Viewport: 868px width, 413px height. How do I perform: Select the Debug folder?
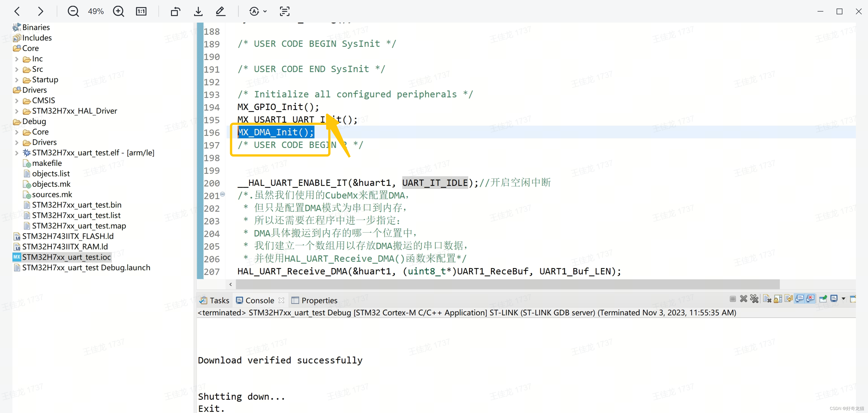pos(30,121)
